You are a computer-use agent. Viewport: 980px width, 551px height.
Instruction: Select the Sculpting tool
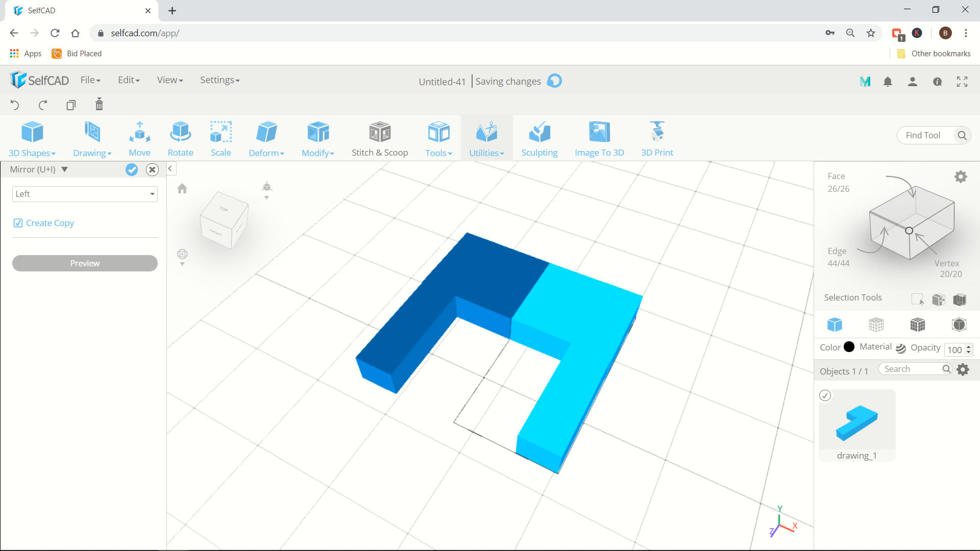pos(540,139)
